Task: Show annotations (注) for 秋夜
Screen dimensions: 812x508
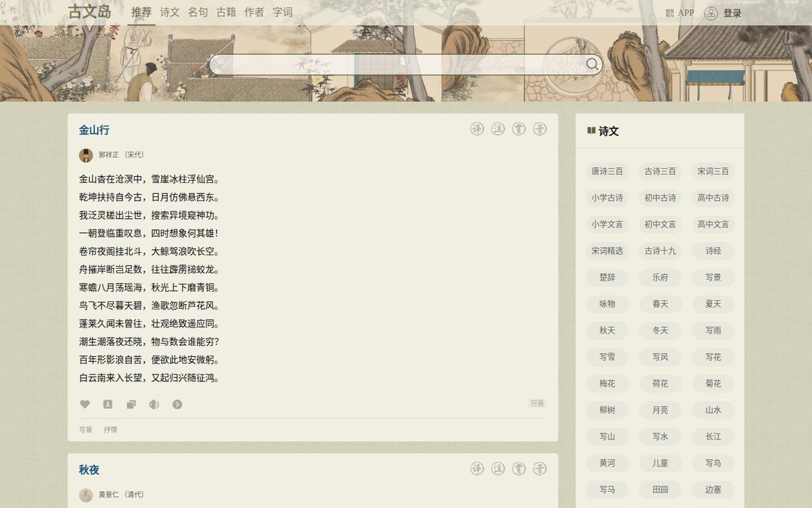Action: pos(498,469)
